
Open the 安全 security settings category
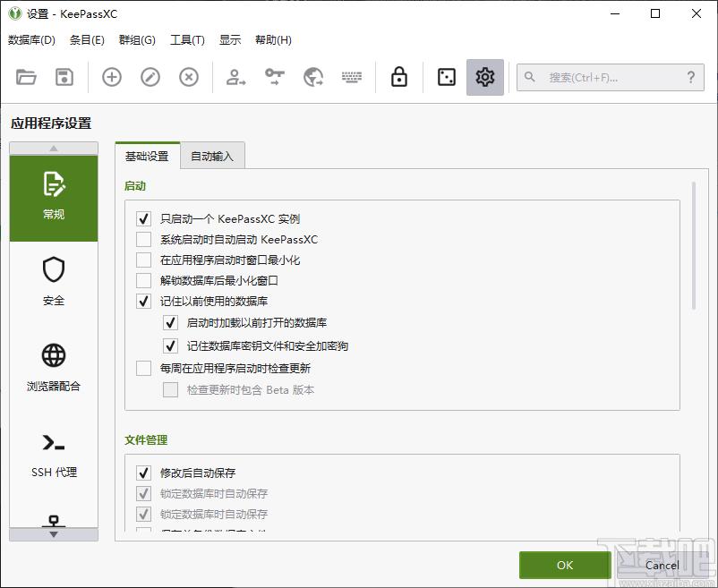pyautogui.click(x=54, y=281)
